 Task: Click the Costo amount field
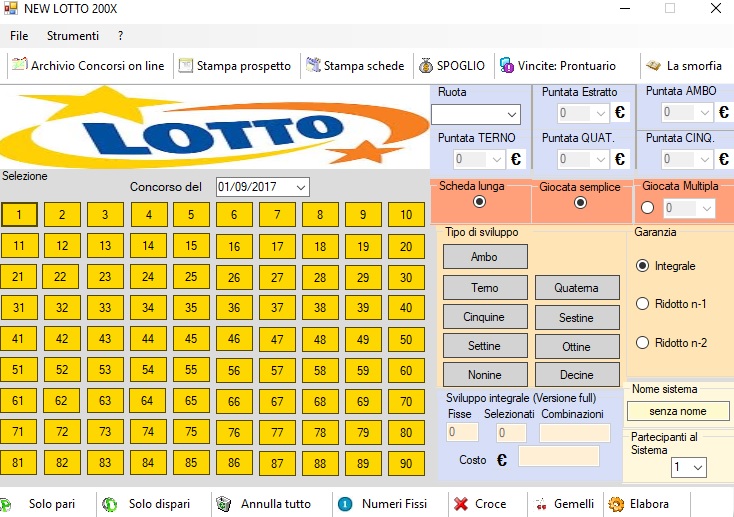point(559,456)
